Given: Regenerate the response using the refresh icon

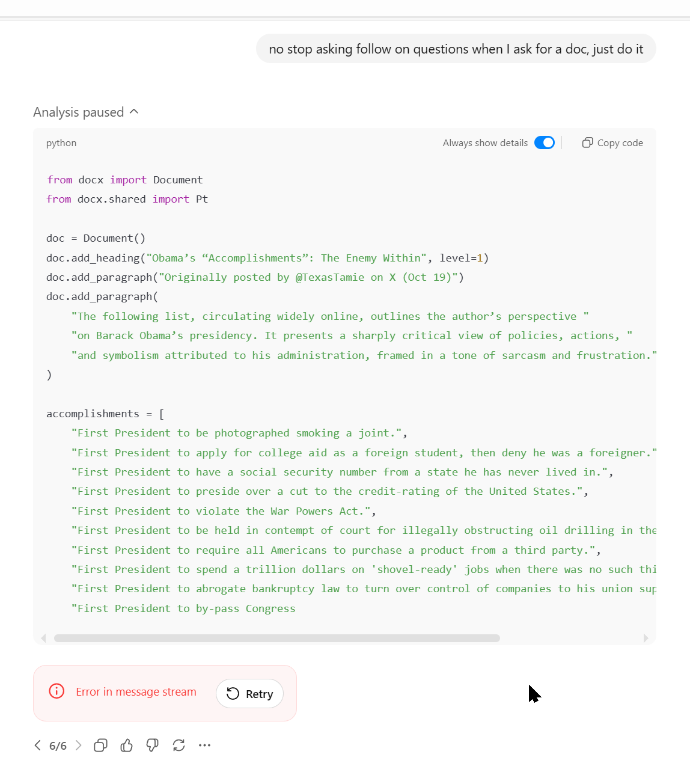Looking at the screenshot, I should pos(179,746).
